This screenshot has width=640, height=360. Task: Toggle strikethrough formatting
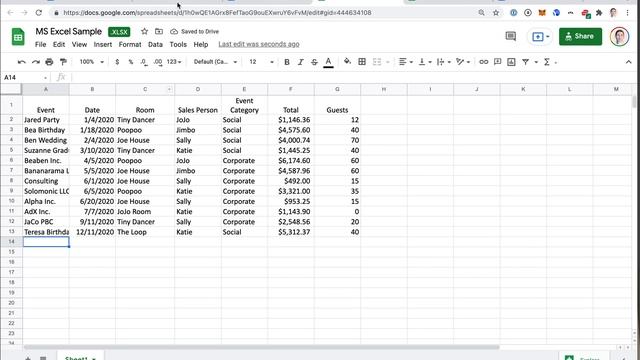click(x=314, y=62)
